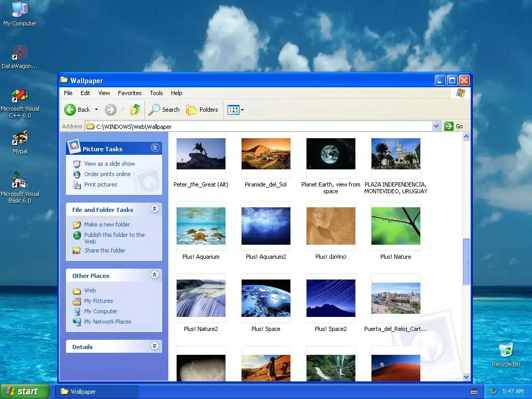The image size is (532, 399).
Task: Click scrollbar down arrow
Action: coord(466,377)
